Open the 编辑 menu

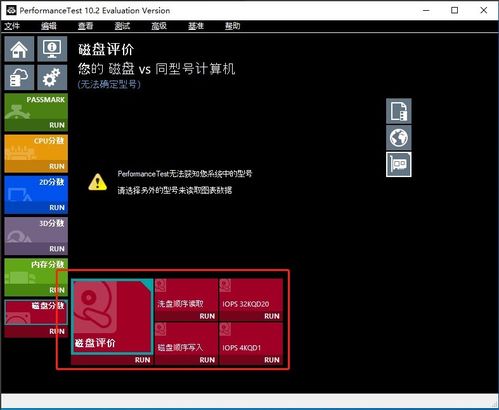[49, 26]
